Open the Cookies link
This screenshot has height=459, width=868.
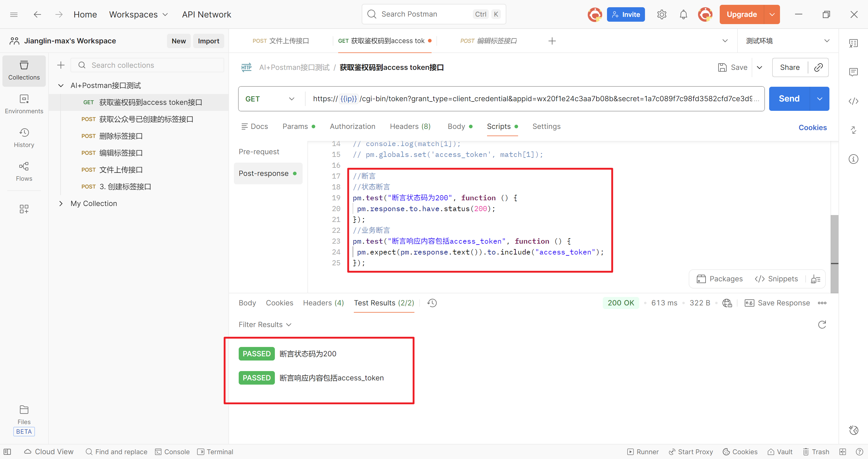813,127
